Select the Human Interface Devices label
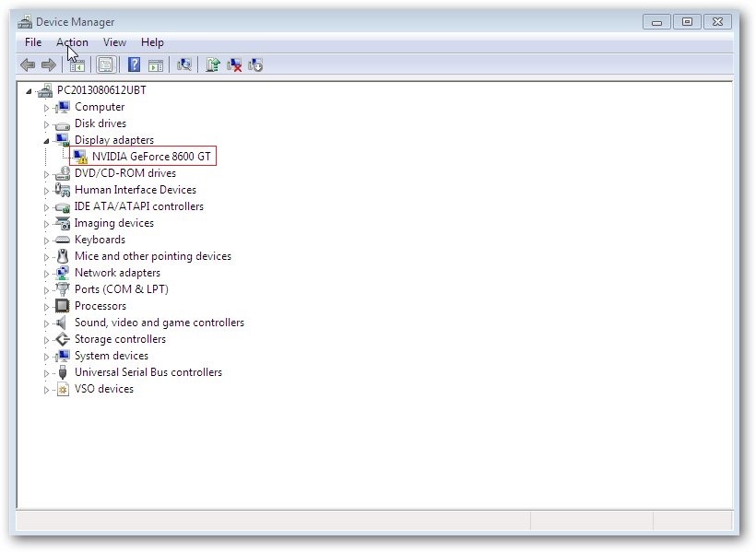The width and height of the screenshot is (756, 552). tap(136, 190)
